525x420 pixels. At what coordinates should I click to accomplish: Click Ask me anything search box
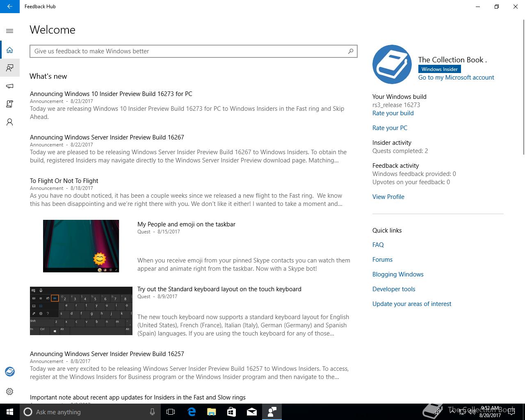coord(90,412)
